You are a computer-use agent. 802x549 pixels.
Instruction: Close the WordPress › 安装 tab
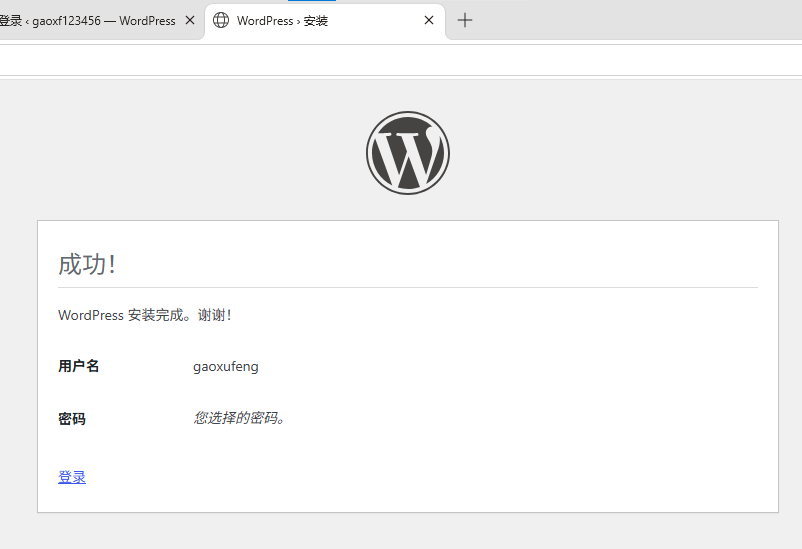point(429,20)
